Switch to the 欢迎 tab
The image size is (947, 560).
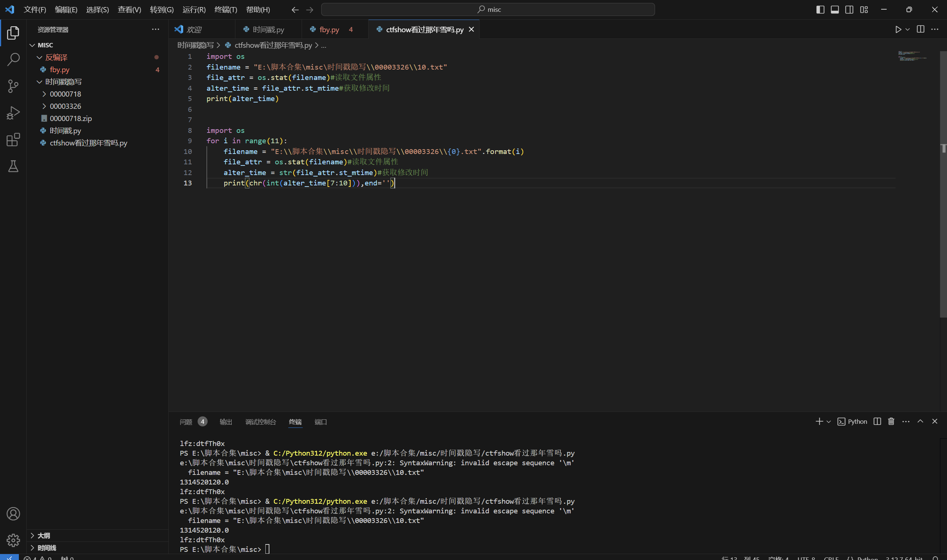pos(202,30)
